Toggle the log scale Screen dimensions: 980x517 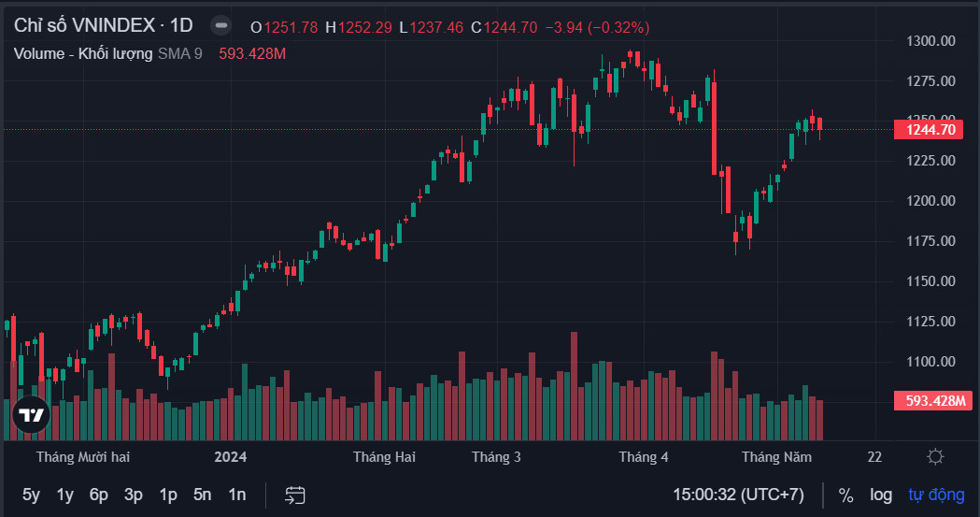(881, 495)
